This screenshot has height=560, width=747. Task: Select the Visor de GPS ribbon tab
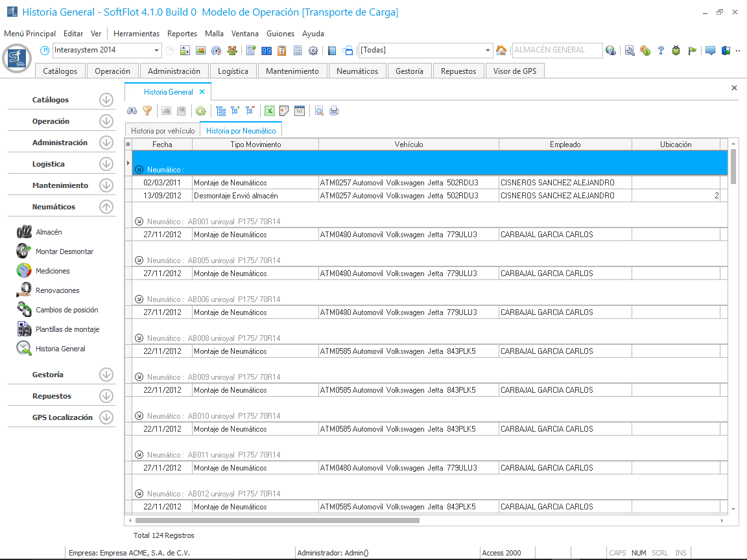[515, 71]
